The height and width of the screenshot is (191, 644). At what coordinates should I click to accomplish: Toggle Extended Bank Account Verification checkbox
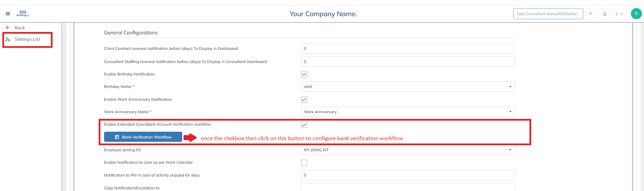[304, 125]
